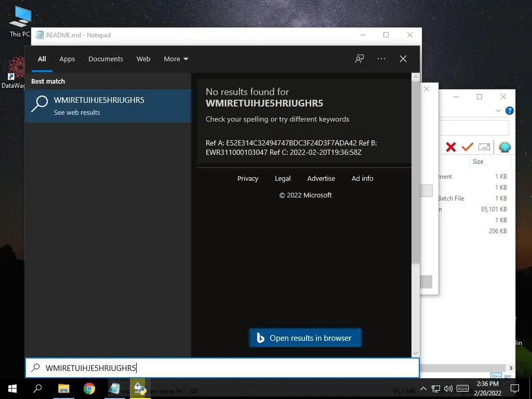Image resolution: width=532 pixels, height=399 pixels.
Task: Click the search preview scrollbar thumb
Action: click(x=415, y=172)
